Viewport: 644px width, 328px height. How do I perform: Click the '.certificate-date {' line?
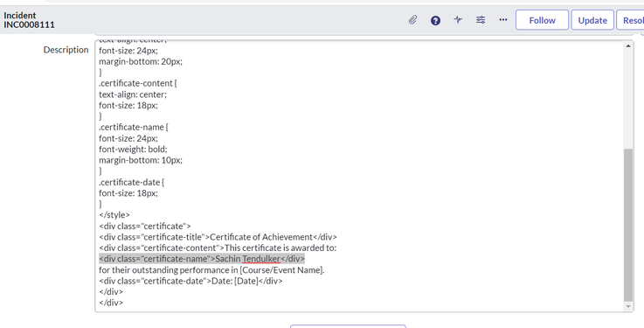(x=131, y=182)
